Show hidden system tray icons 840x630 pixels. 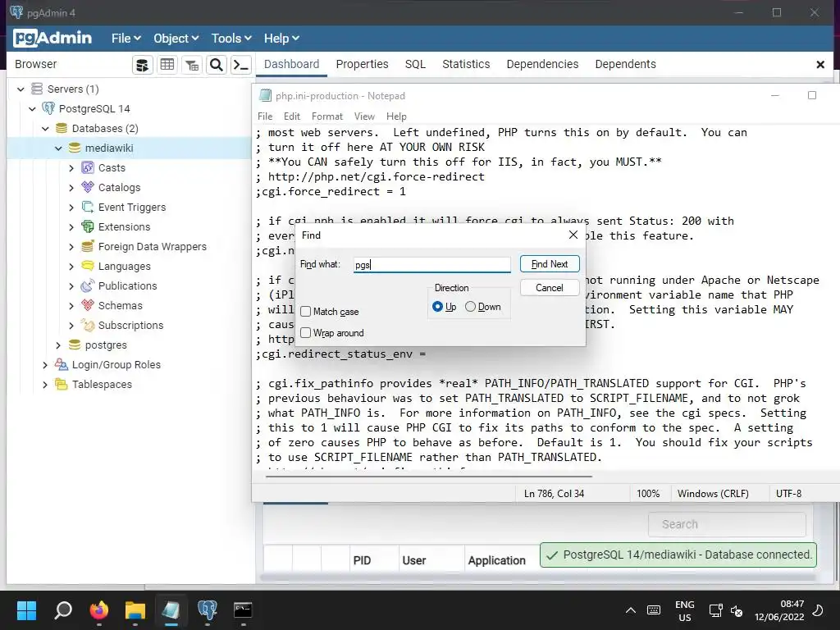631,610
